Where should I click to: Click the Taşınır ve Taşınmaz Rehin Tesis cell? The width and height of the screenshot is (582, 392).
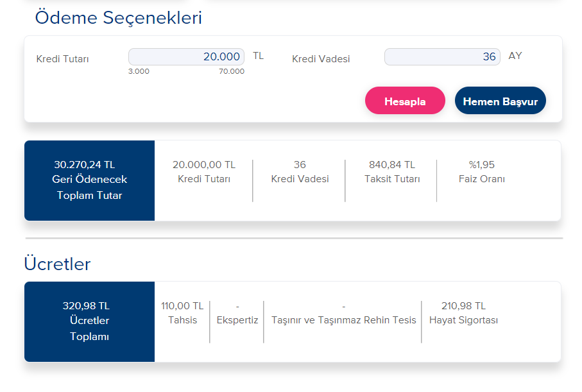[344, 312]
